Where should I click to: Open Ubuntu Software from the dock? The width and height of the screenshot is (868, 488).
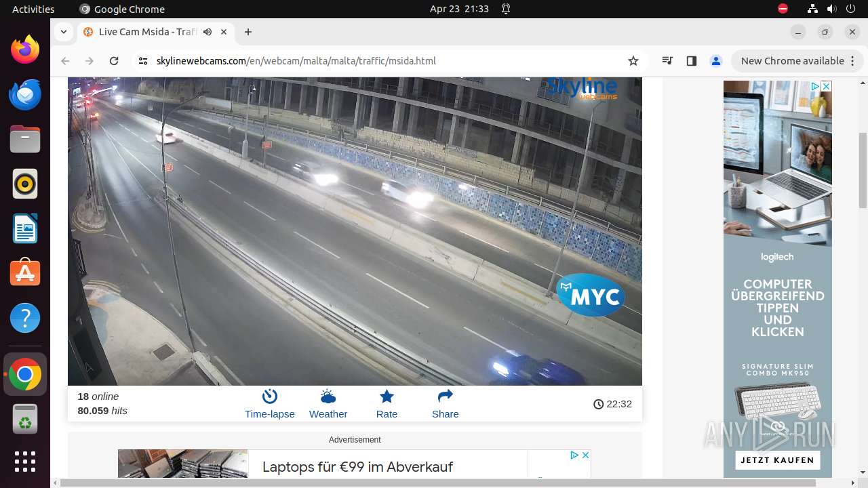click(x=25, y=273)
